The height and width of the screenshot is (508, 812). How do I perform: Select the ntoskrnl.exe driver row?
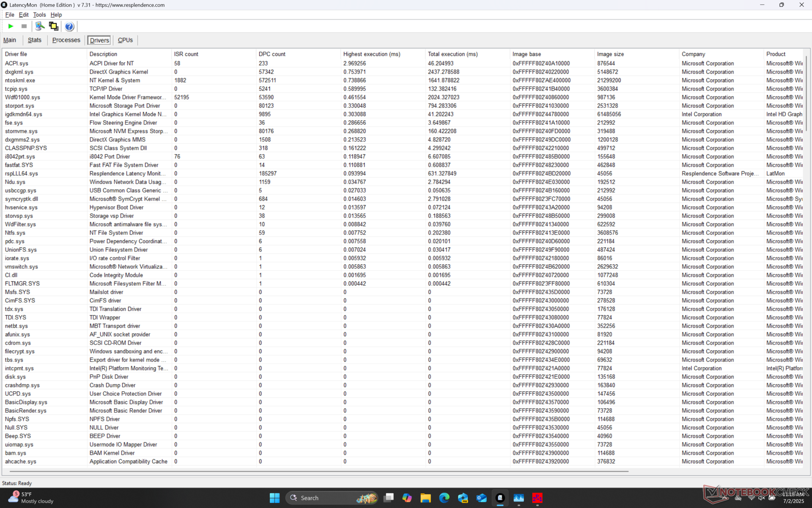pyautogui.click(x=403, y=80)
